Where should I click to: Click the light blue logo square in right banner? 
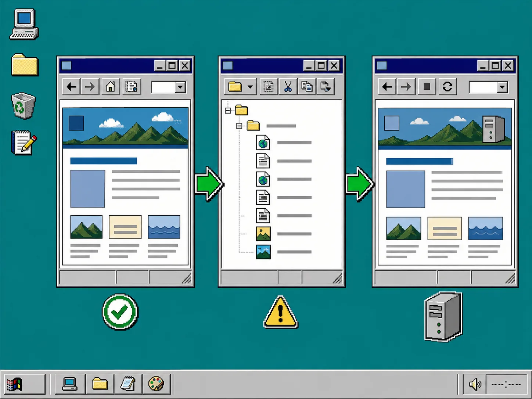[392, 123]
